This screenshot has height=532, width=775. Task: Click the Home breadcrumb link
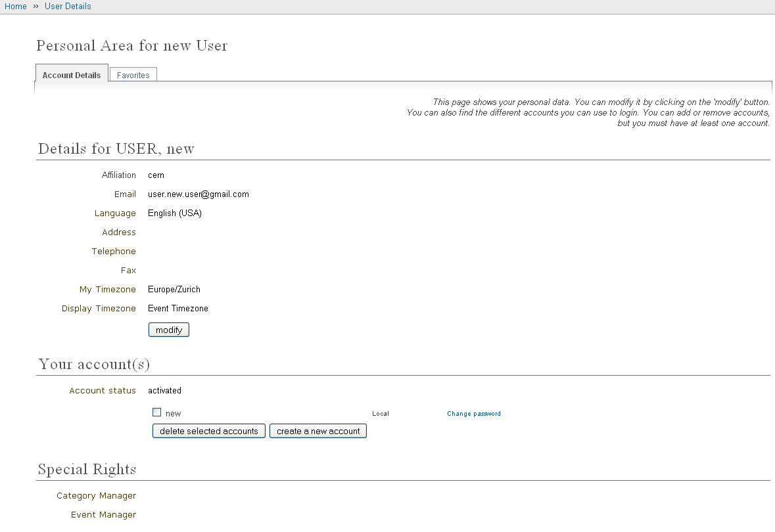click(16, 7)
